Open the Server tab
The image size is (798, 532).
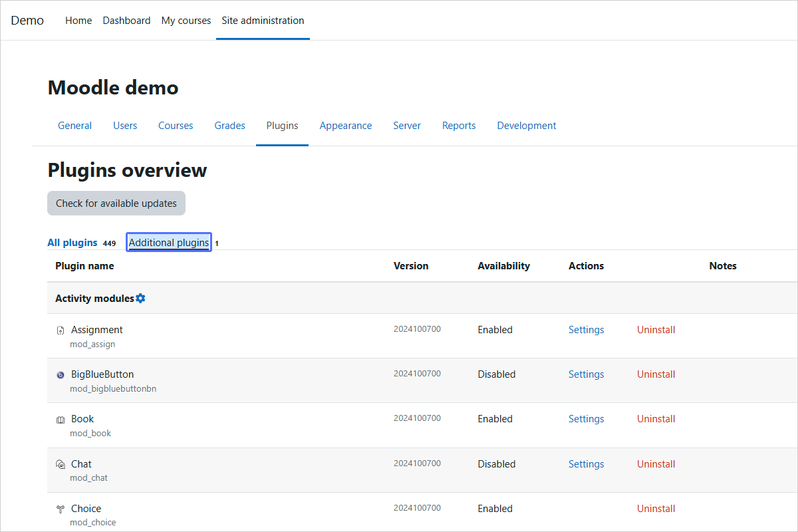(407, 126)
